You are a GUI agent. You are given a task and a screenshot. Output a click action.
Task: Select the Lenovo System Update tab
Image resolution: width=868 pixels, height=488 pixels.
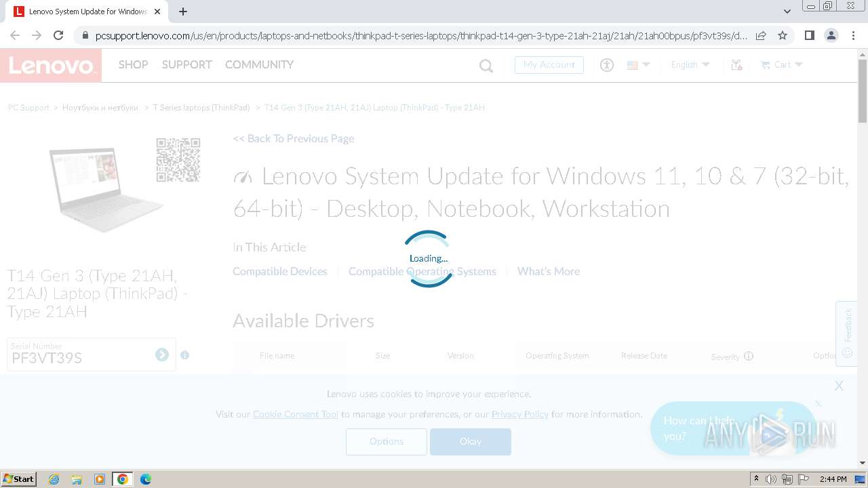tap(87, 12)
